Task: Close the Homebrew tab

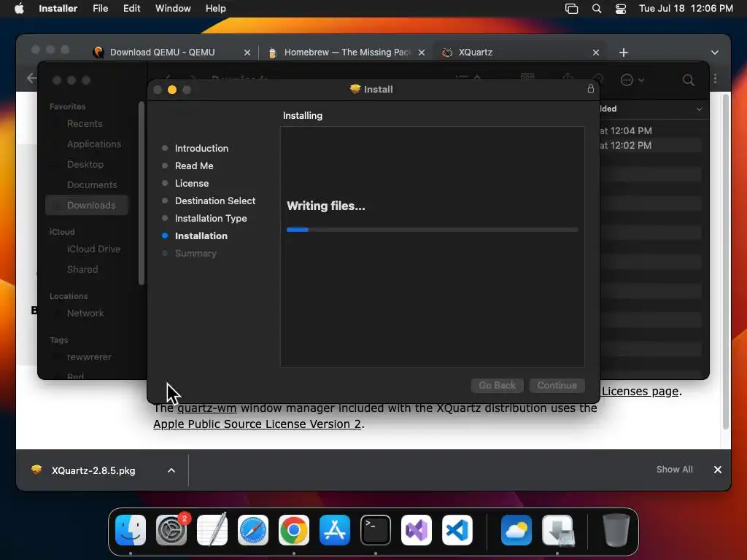Action: click(x=422, y=52)
